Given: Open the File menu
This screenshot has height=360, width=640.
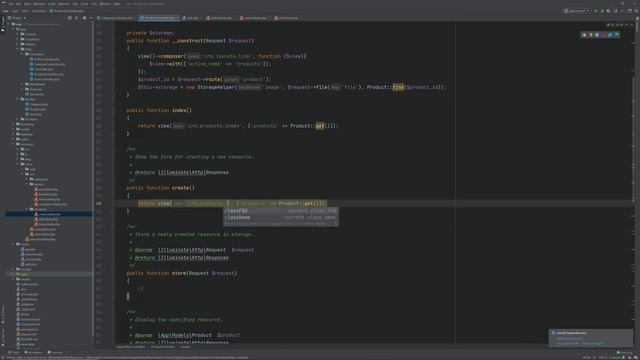Looking at the screenshot, I should pos(11,4).
